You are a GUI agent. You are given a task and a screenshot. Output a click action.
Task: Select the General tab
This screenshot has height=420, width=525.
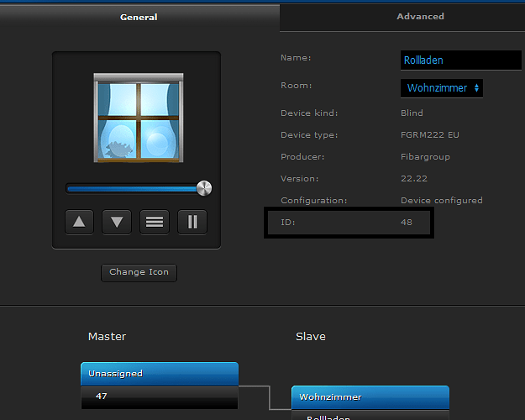tap(139, 17)
